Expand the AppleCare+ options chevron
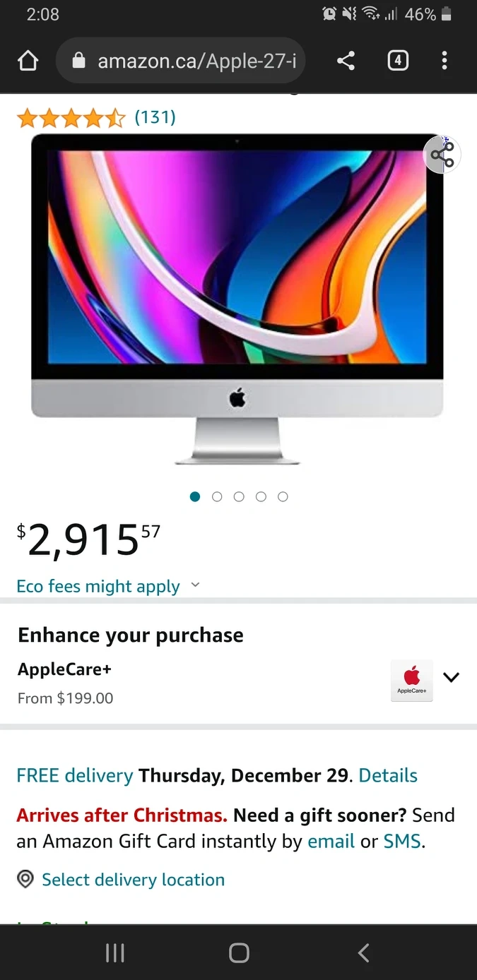This screenshot has width=477, height=980. pyautogui.click(x=451, y=677)
